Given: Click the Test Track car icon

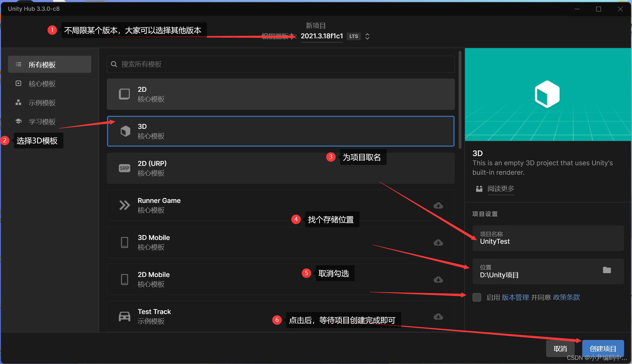Looking at the screenshot, I should pos(124,316).
